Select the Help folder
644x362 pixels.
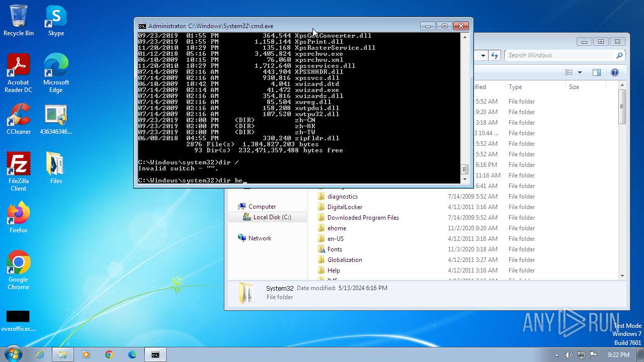pyautogui.click(x=334, y=270)
